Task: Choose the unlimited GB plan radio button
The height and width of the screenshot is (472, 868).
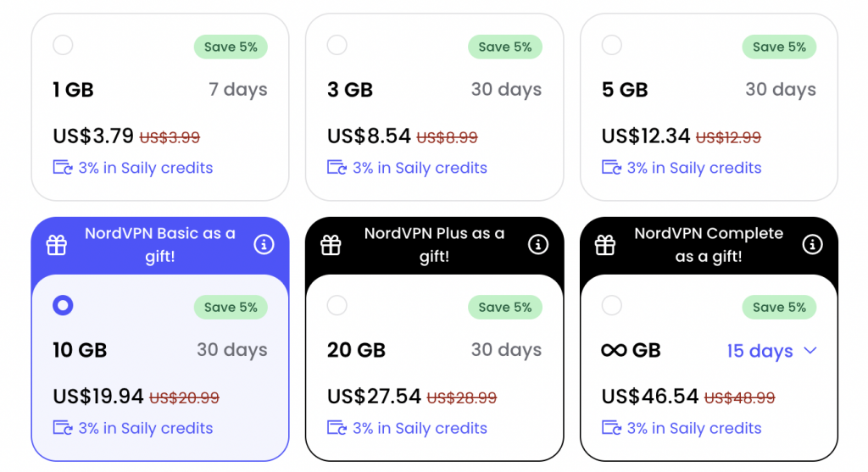Action: [611, 305]
